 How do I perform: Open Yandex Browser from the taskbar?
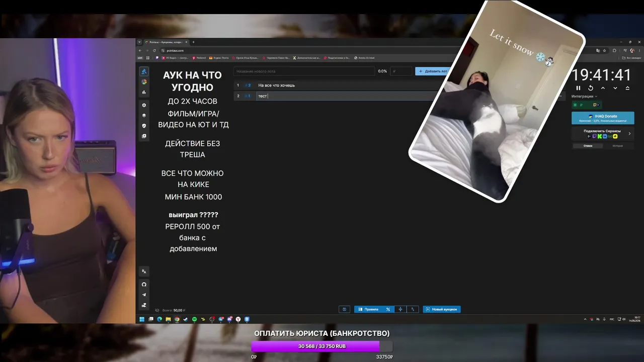(x=238, y=319)
